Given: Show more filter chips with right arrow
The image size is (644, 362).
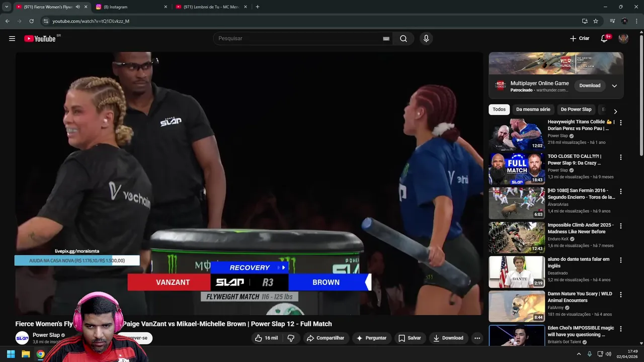Looking at the screenshot, I should [615, 112].
